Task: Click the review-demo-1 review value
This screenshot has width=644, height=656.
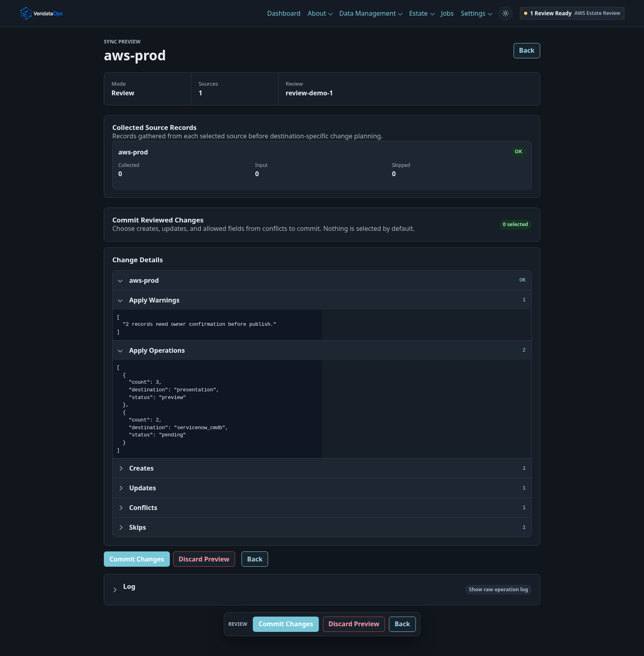Action: (x=309, y=93)
